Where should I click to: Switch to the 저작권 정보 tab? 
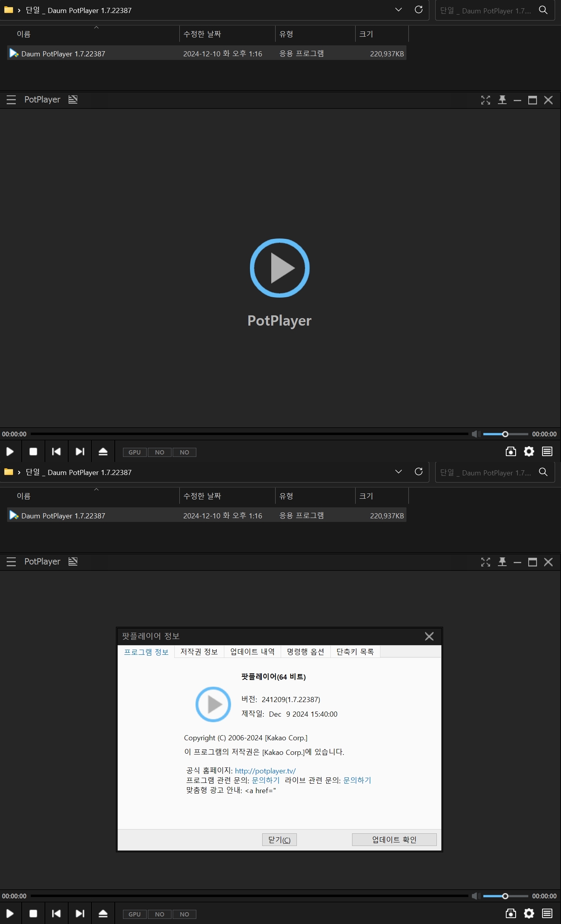click(x=199, y=652)
